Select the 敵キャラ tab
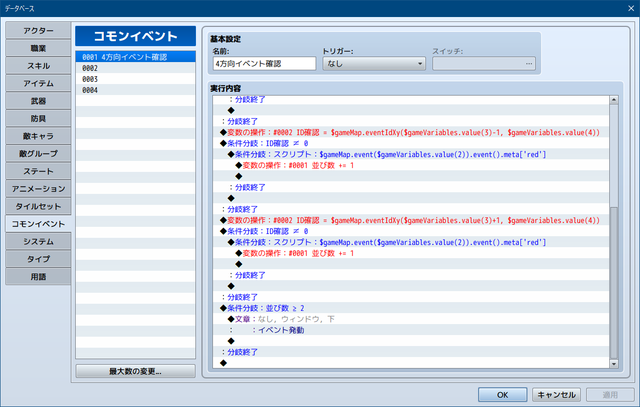The height and width of the screenshot is (407, 640). click(x=38, y=136)
